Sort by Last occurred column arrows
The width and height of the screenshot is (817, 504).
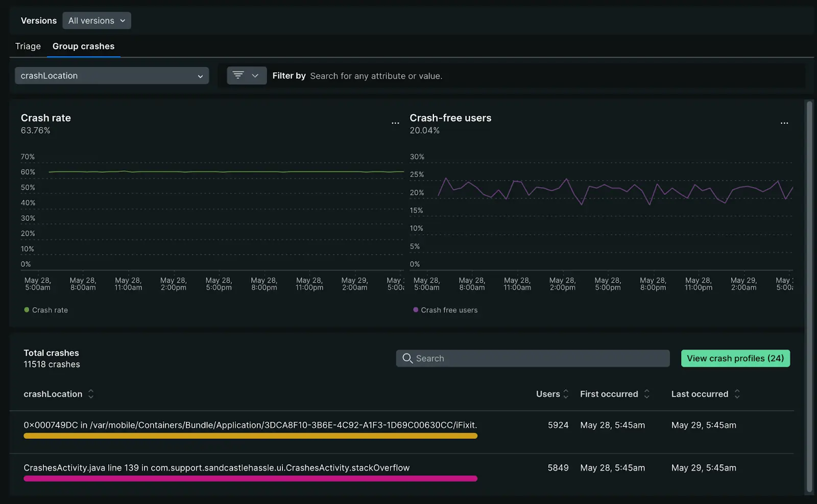737,394
